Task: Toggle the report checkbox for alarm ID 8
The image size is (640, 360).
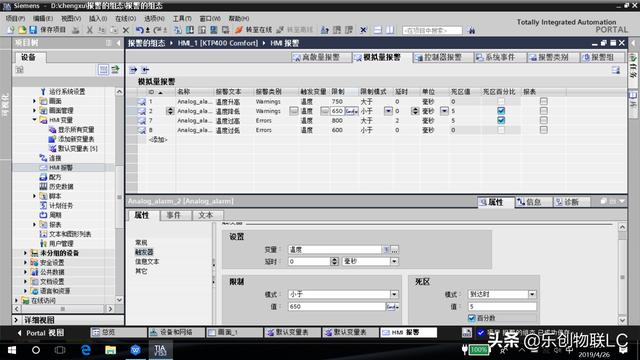Action: click(543, 130)
